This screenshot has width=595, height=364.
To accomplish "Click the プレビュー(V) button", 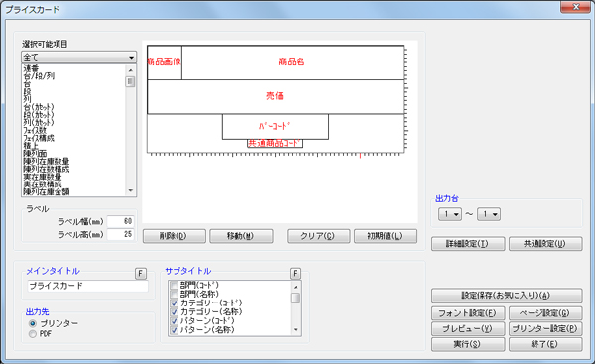I will [468, 328].
